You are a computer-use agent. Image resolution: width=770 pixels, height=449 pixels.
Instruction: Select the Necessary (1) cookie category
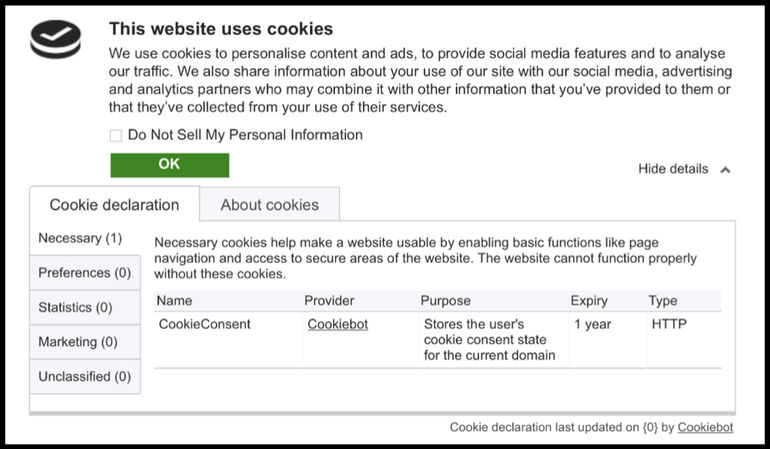80,239
